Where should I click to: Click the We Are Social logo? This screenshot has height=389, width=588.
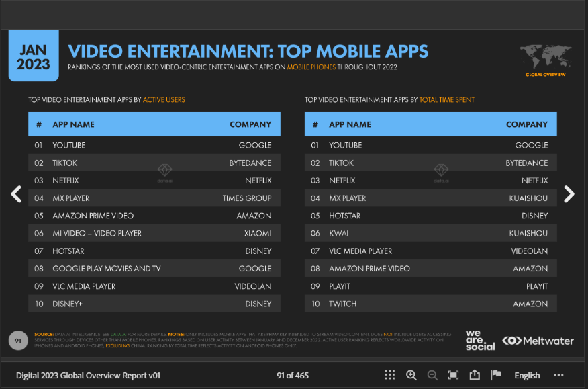(x=480, y=341)
